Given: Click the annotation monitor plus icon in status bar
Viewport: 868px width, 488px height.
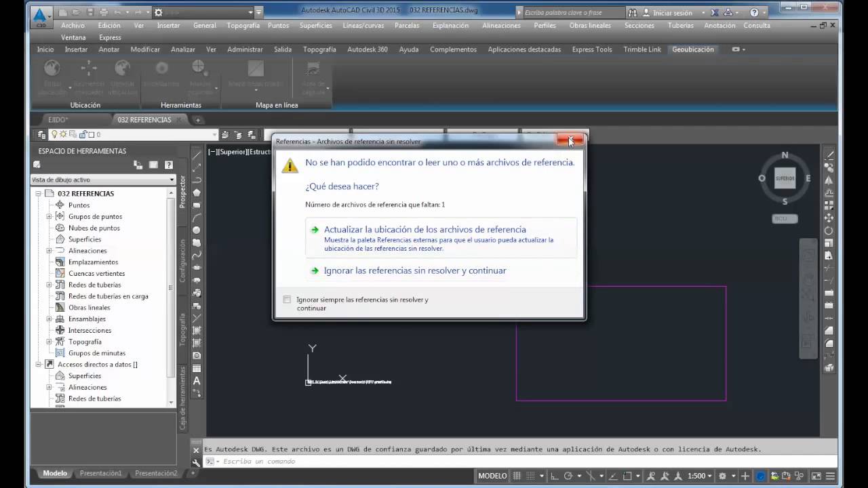Looking at the screenshot, I should pyautogui.click(x=745, y=476).
